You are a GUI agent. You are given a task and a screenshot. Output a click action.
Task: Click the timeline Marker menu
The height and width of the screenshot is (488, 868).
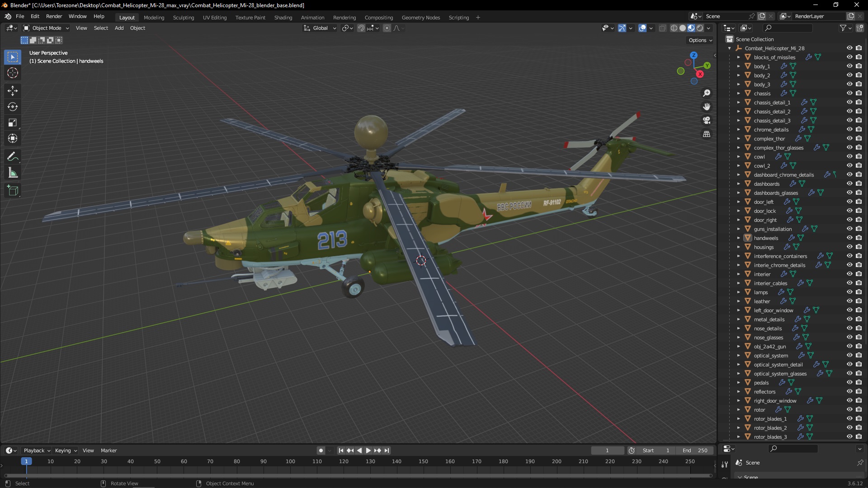108,450
